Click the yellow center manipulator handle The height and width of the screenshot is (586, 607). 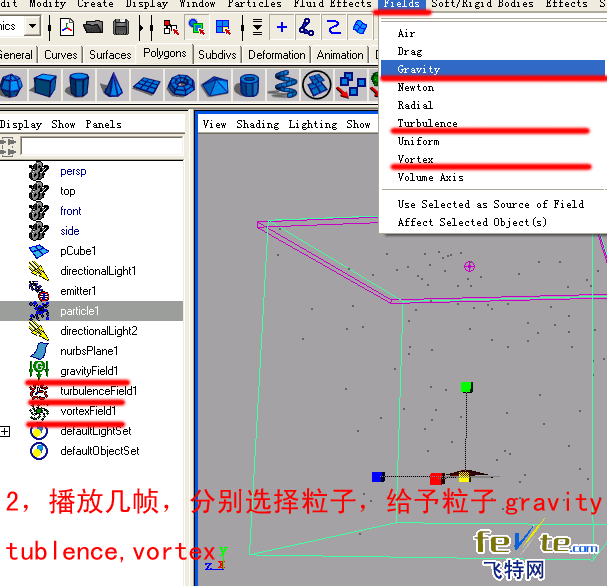pos(465,478)
